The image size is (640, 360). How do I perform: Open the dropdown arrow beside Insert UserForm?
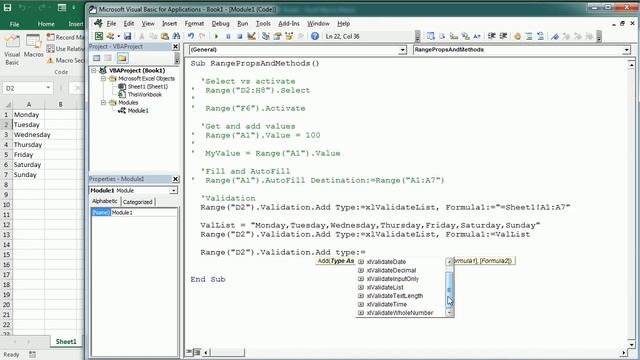click(118, 36)
